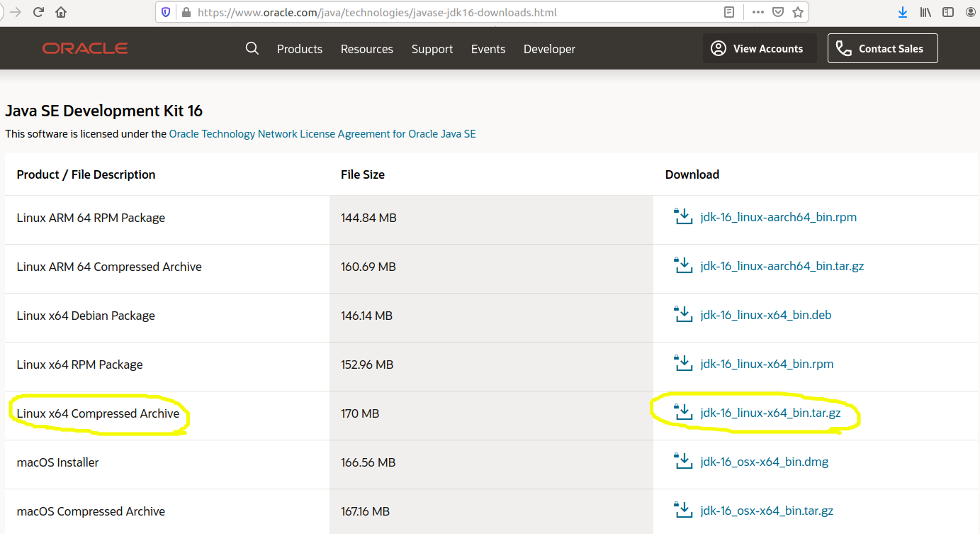
Task: Open the Products menu
Action: [300, 49]
